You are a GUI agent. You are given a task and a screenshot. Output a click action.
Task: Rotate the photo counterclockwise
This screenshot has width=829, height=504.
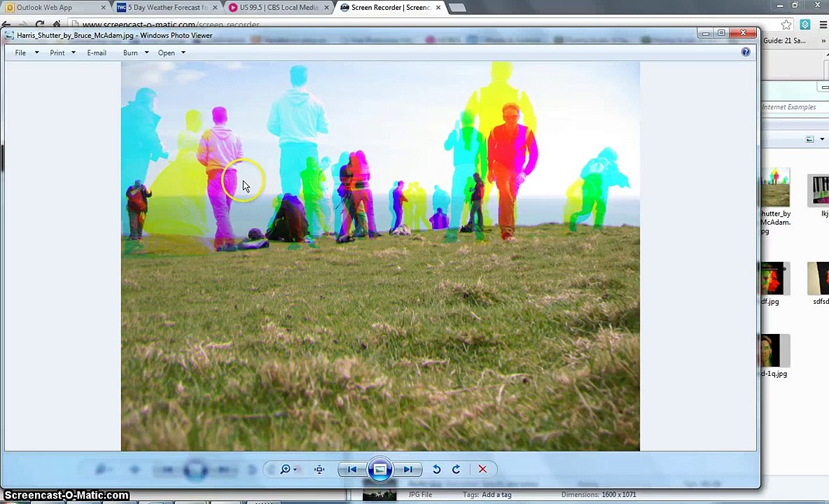(437, 469)
